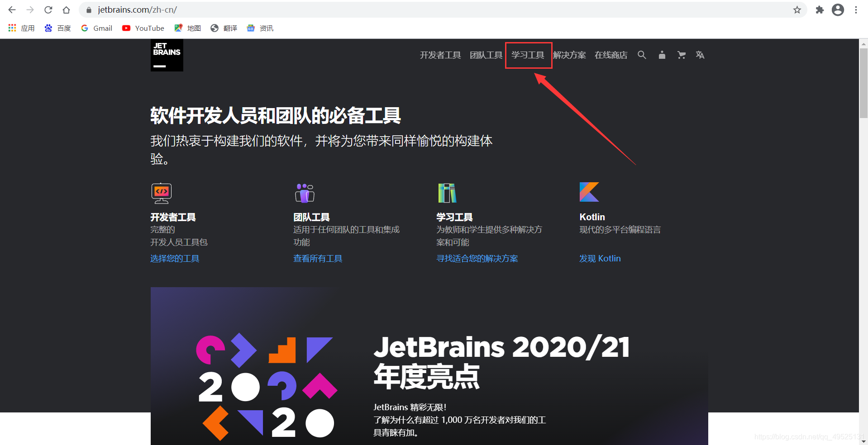
Task: Click the 学习工具 books icon
Action: click(x=447, y=193)
